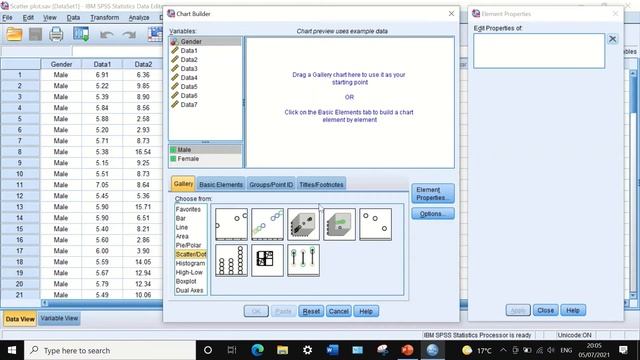Select the Simple Scatter chart thumbnail
Screen dimensions: 640x360
231,224
